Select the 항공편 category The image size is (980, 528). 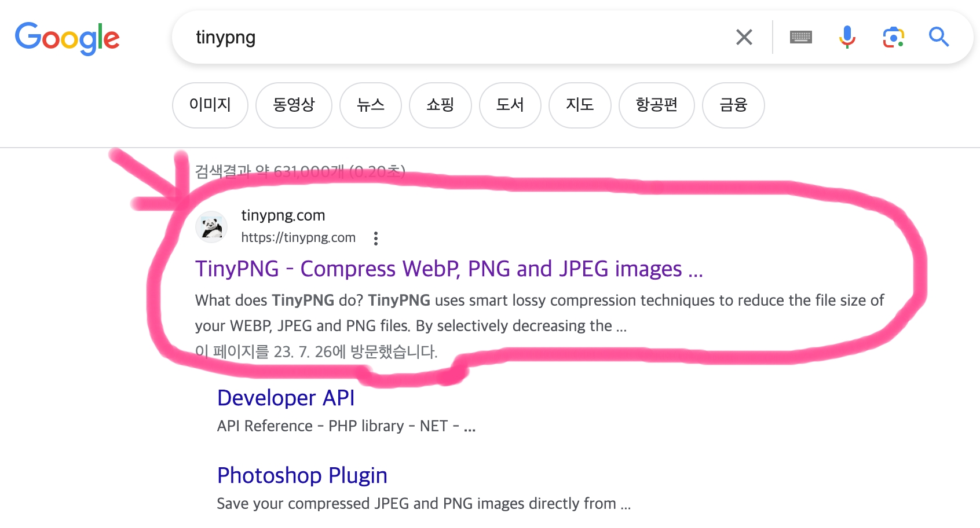click(656, 105)
